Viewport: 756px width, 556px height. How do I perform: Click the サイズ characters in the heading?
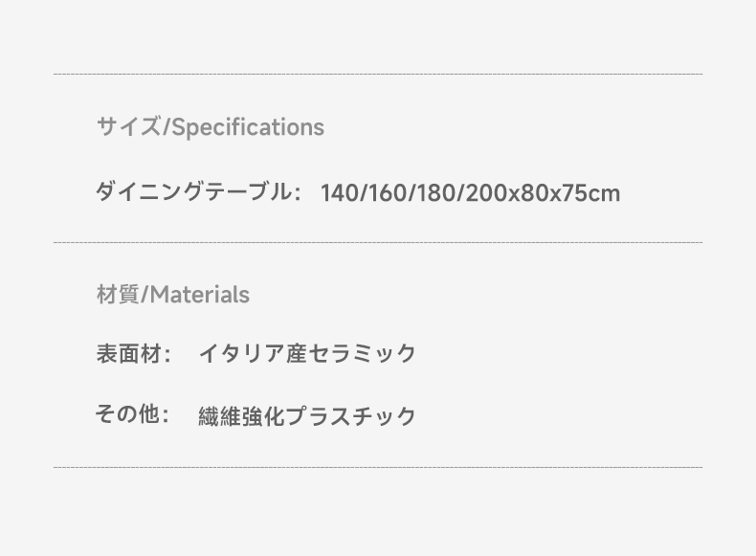[129, 127]
